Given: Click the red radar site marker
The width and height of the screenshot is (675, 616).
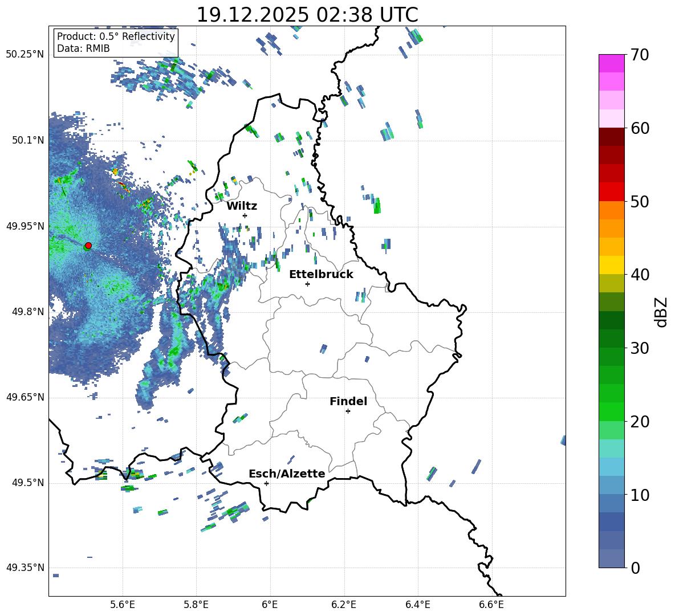Looking at the screenshot, I should pyautogui.click(x=88, y=246).
